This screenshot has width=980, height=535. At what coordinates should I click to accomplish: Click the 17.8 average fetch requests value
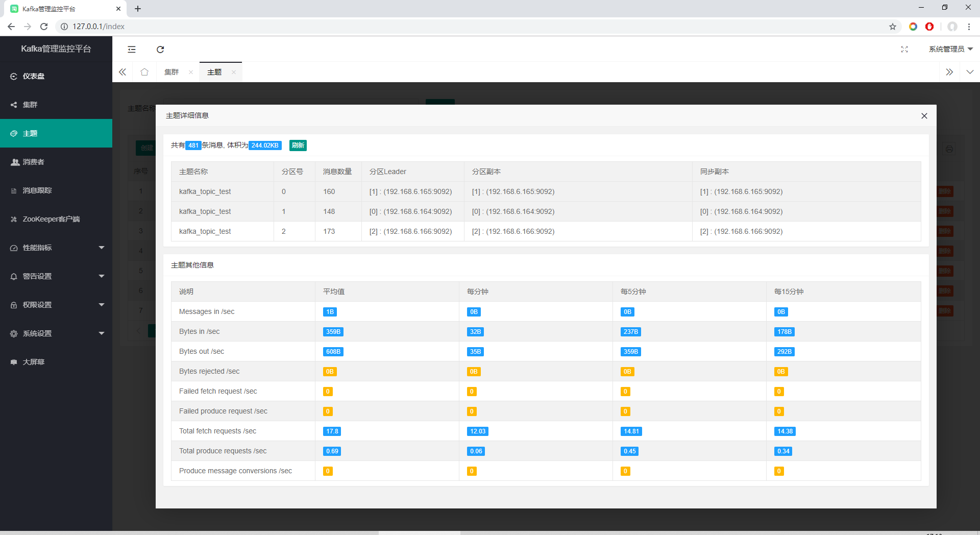pos(332,431)
